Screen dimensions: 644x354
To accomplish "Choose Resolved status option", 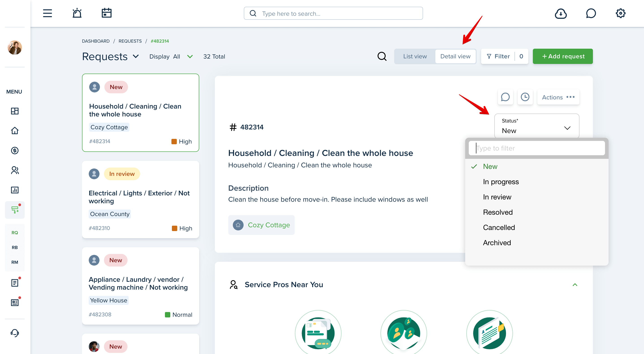I will click(536, 212).
